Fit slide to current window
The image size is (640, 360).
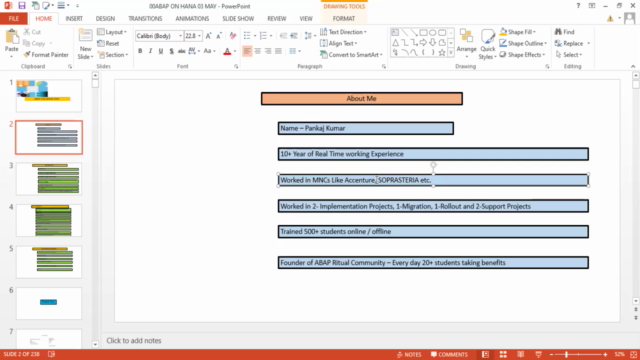pos(633,354)
